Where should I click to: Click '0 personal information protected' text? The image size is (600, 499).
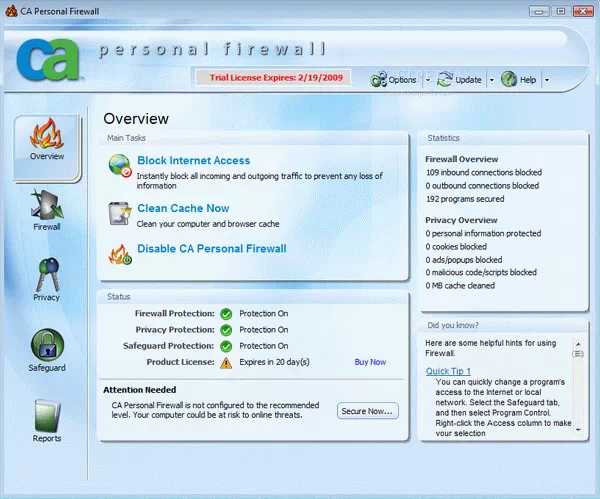click(x=483, y=233)
